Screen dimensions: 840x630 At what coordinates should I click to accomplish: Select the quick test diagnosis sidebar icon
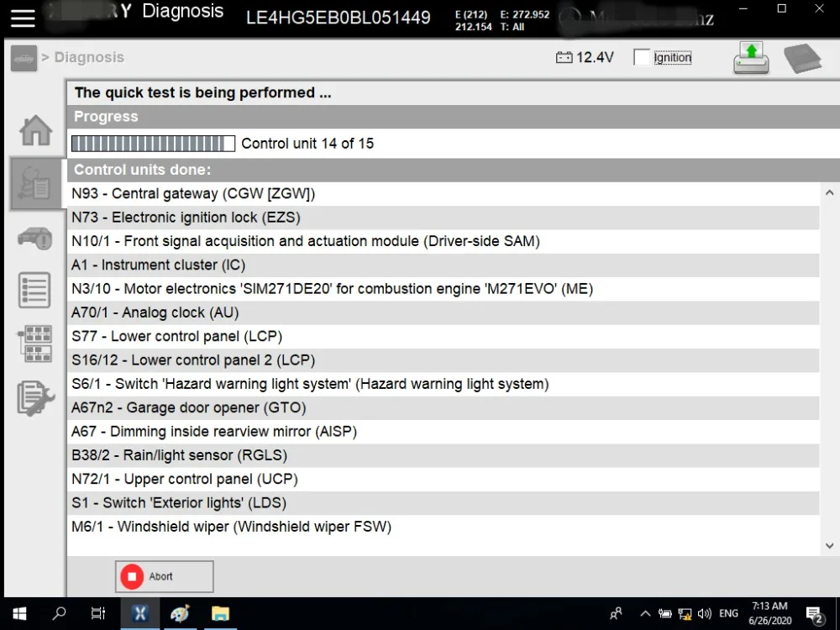35,184
